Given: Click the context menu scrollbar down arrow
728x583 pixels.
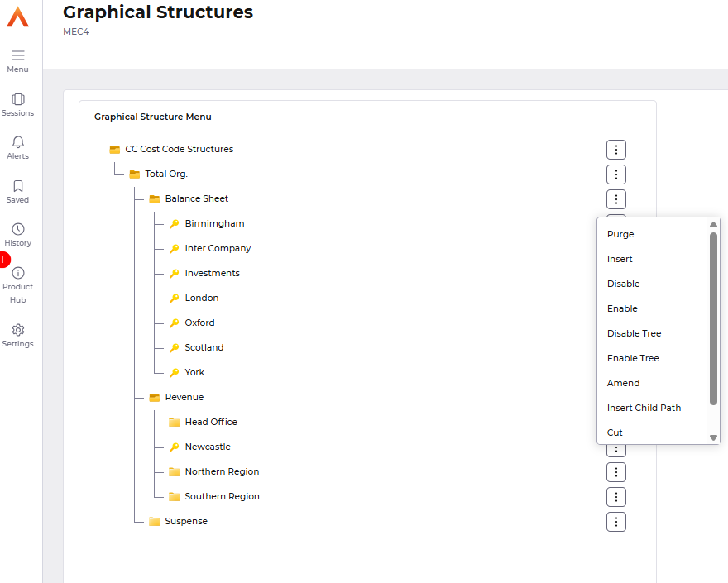Looking at the screenshot, I should [714, 437].
